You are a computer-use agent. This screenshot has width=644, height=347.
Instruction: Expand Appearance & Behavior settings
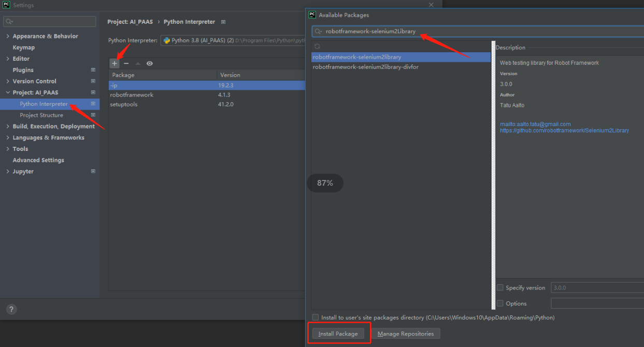(x=8, y=36)
